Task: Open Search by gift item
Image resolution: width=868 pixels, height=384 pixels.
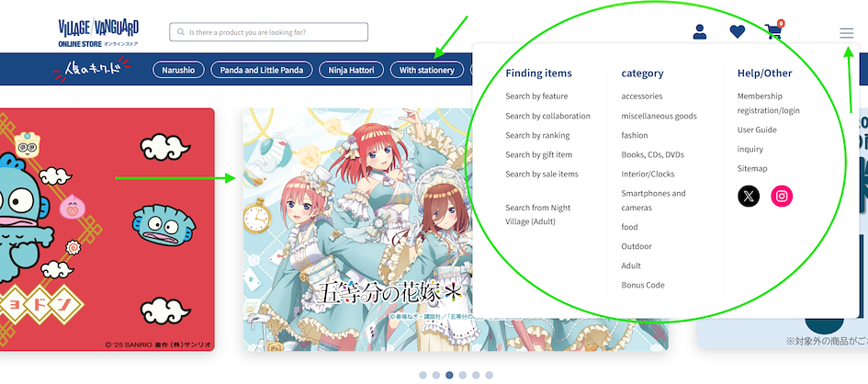Action: [538, 155]
